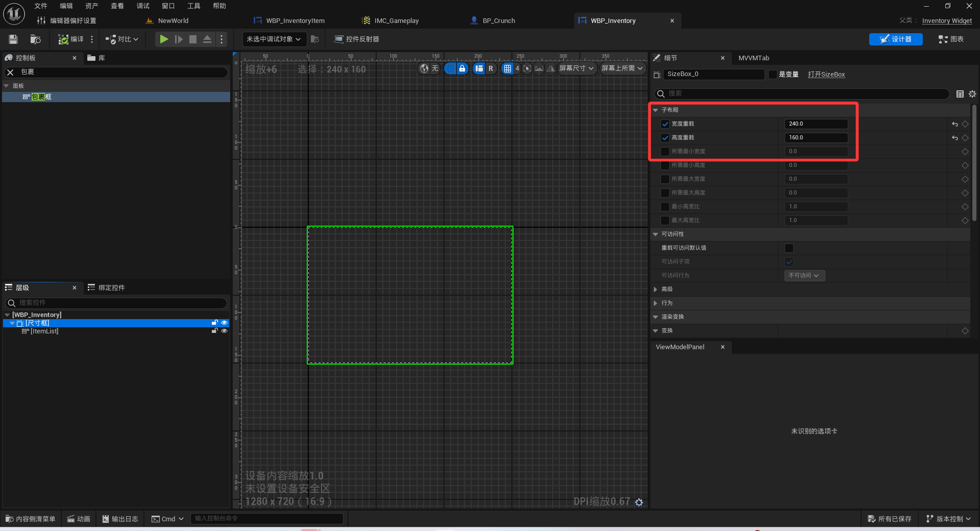Click the background image icon in viewport
The width and height of the screenshot is (980, 531).
(x=539, y=68)
